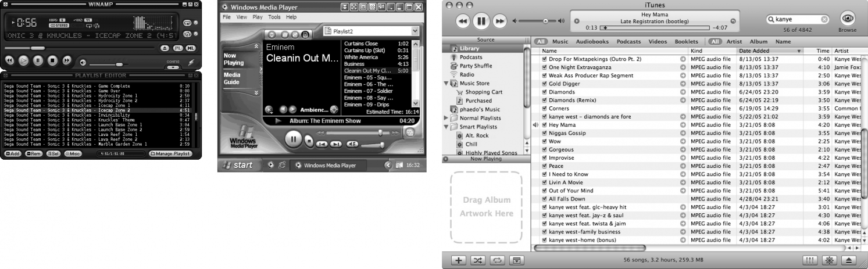This screenshot has width=868, height=269.
Task: Click the Misc button in Playlist Editor
Action: click(73, 154)
